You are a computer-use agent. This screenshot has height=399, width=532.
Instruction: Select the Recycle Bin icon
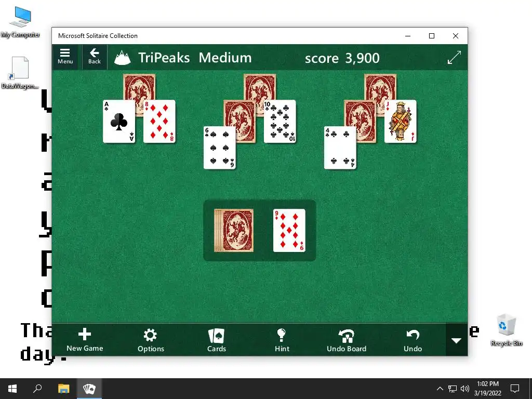coord(506,330)
